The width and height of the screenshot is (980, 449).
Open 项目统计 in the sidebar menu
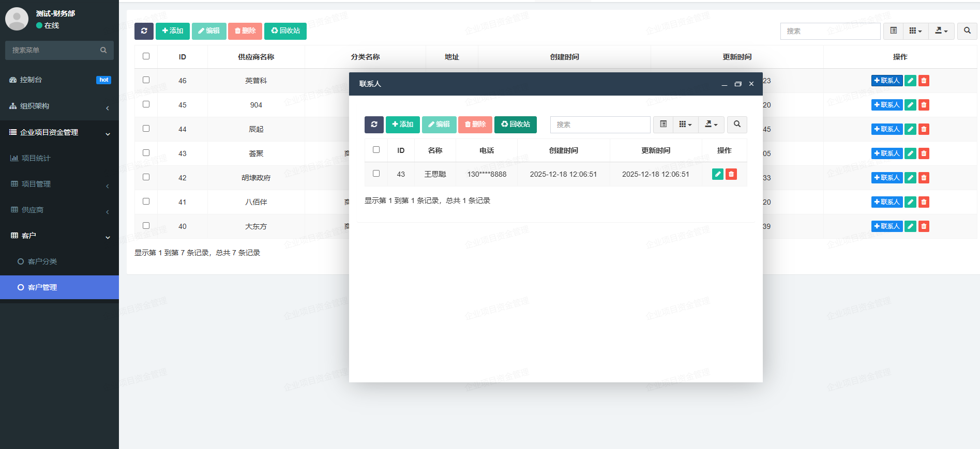click(x=36, y=158)
